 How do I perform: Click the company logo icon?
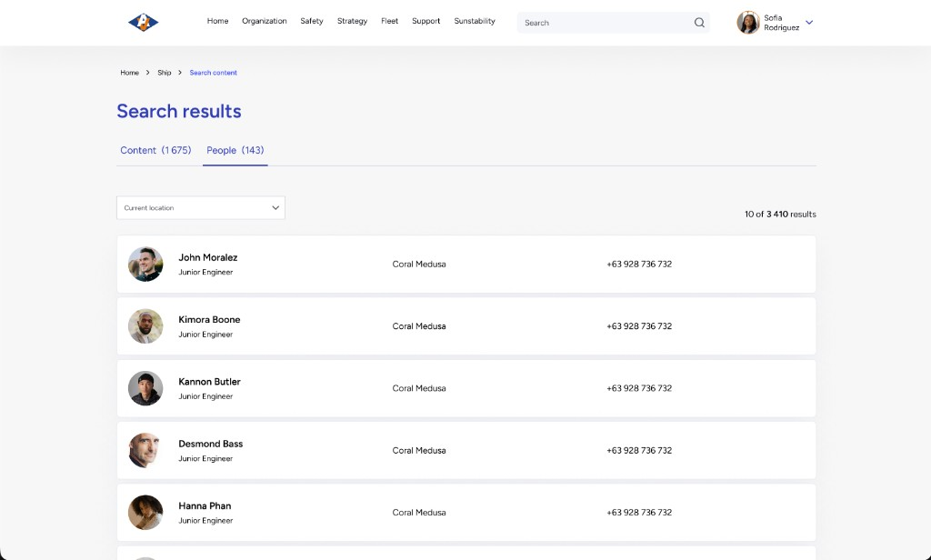point(143,22)
